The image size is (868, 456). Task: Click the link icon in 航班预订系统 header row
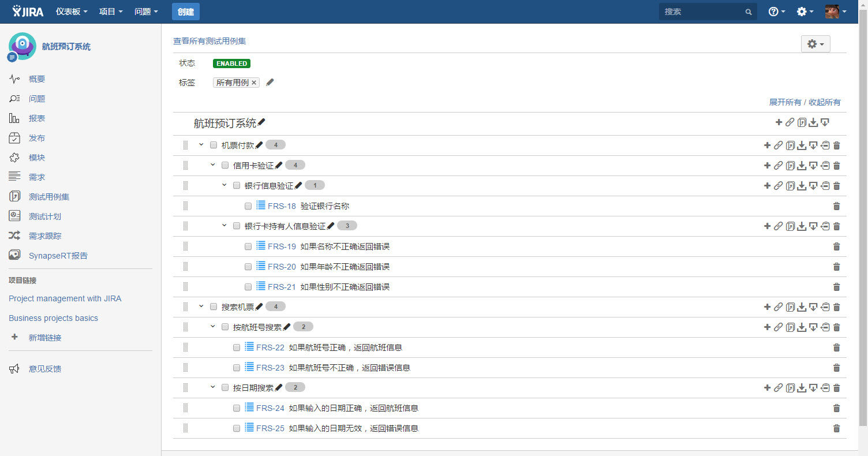790,122
